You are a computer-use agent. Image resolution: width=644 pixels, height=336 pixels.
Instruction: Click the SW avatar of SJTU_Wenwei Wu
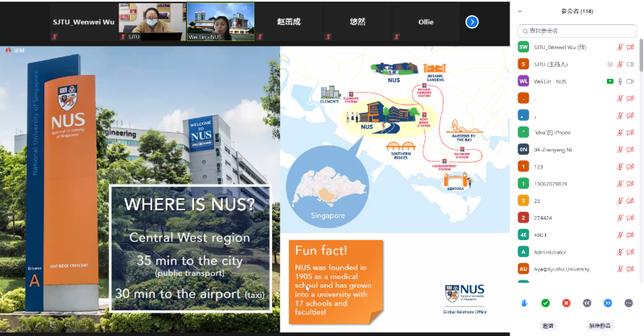(523, 48)
